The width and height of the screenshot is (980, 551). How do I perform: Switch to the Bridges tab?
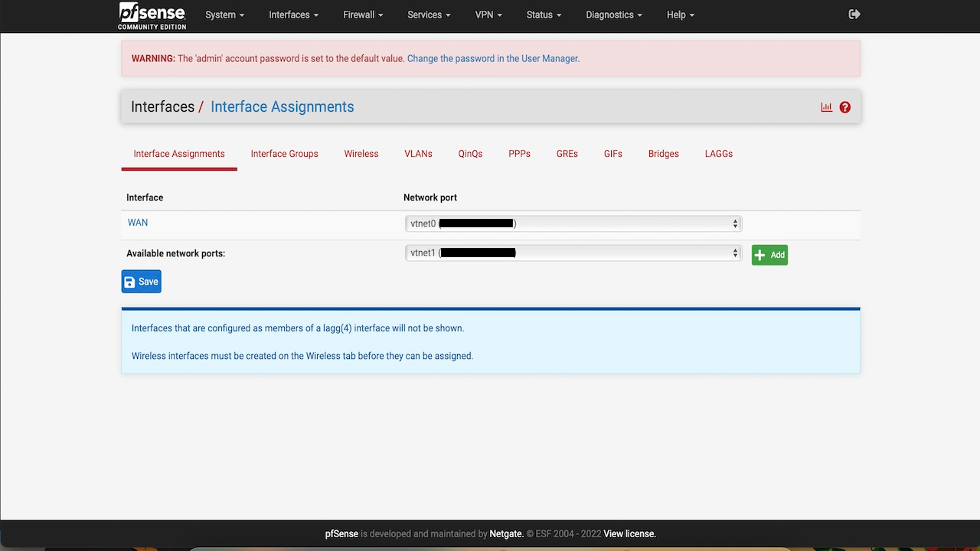pyautogui.click(x=663, y=154)
